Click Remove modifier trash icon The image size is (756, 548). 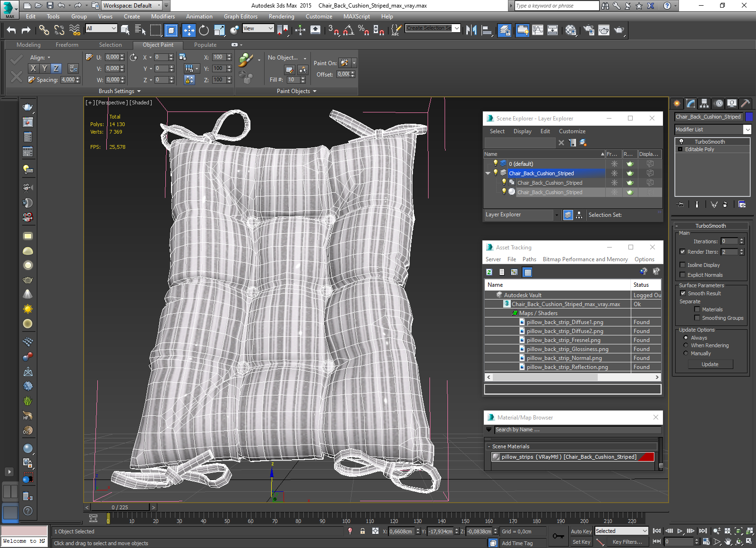click(725, 205)
